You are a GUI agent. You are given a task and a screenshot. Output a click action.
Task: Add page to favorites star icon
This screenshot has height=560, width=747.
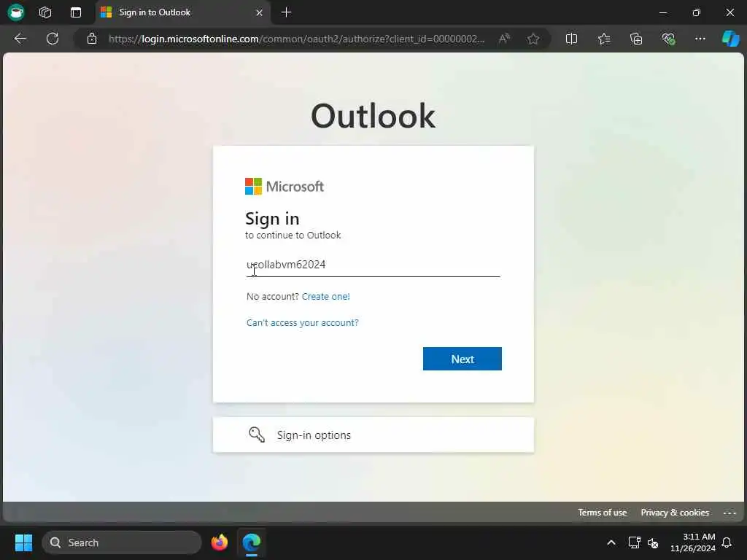coord(533,39)
